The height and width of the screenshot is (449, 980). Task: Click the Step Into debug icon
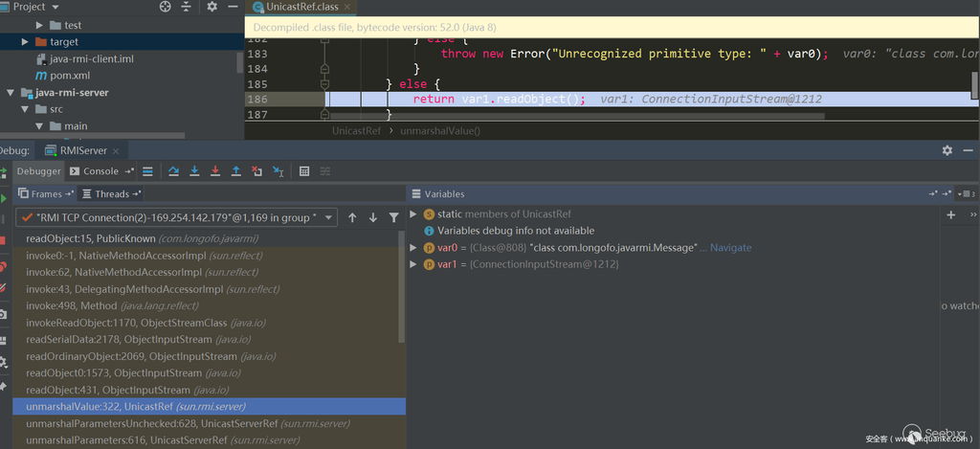coord(194,171)
